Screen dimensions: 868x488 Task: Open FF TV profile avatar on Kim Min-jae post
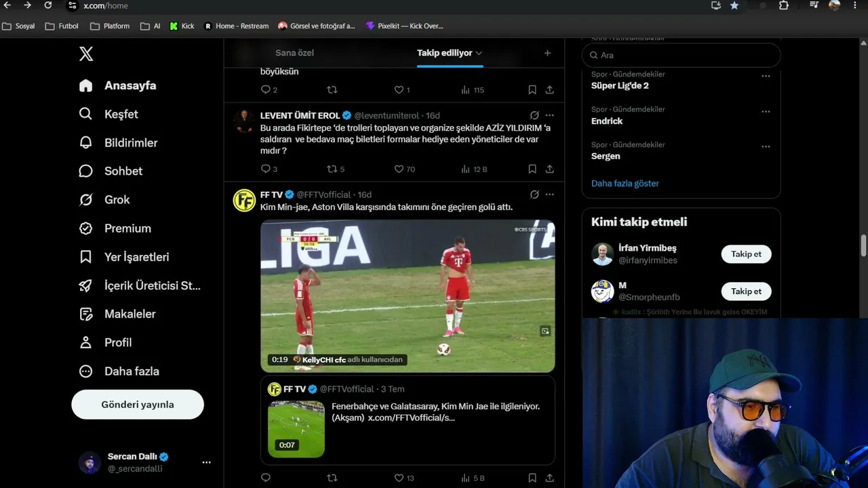(244, 201)
